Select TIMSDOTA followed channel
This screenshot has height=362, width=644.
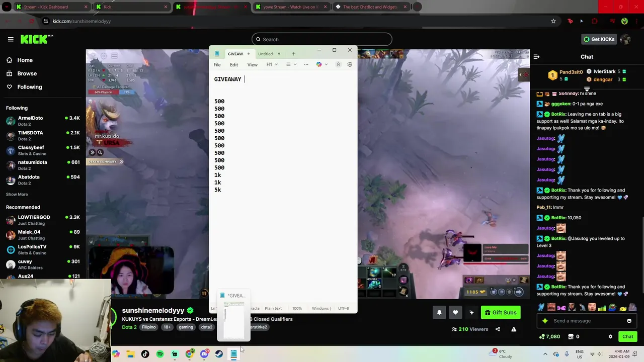[43, 136]
